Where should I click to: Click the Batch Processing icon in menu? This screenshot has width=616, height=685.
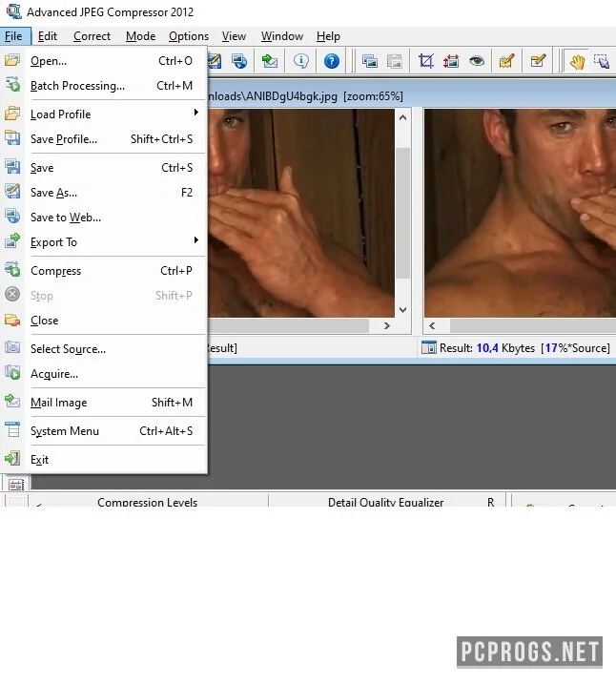pos(12,85)
